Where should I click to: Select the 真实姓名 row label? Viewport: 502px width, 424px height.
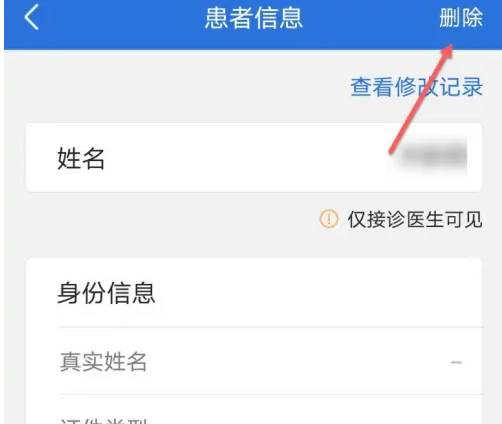103,362
